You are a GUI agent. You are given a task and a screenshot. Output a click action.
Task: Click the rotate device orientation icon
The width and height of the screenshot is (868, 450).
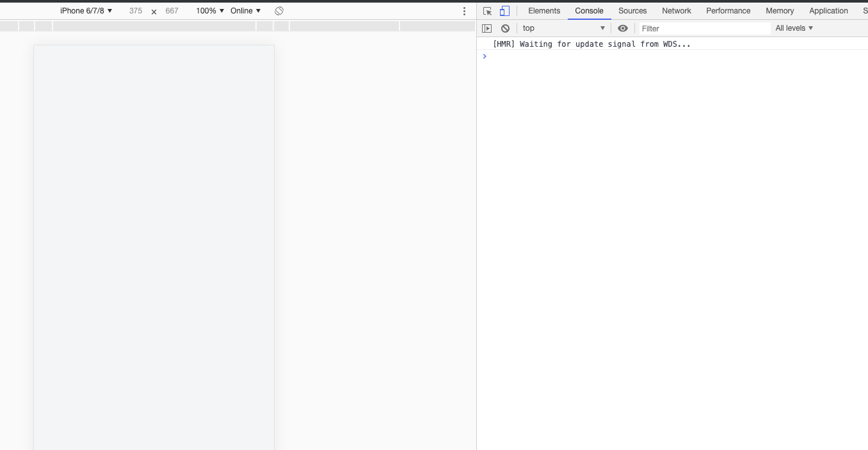(279, 11)
